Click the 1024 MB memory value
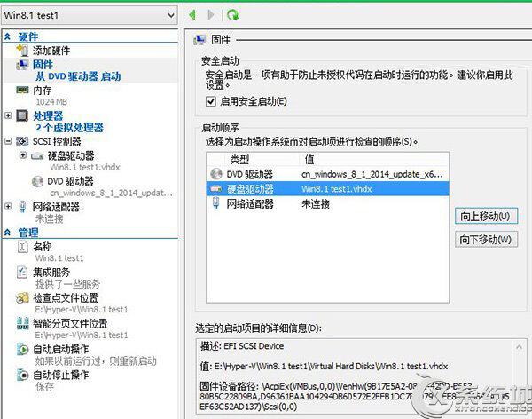532x419 pixels. coord(51,101)
